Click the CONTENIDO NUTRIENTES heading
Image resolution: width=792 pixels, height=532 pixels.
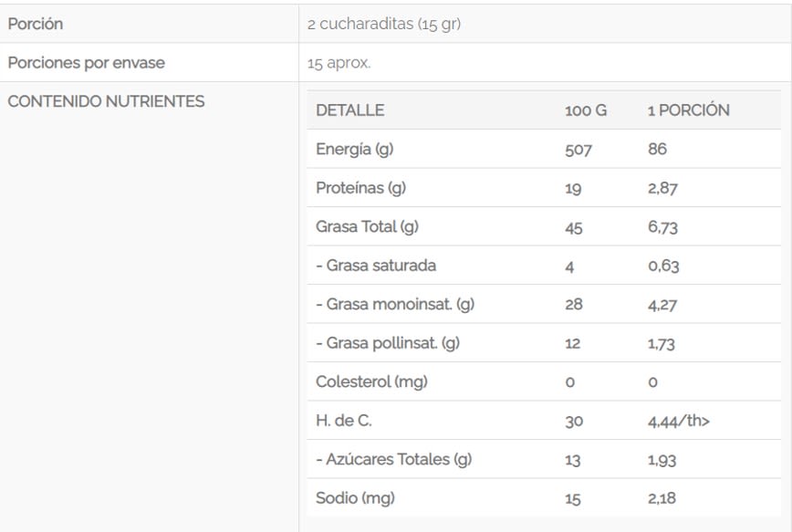[106, 101]
